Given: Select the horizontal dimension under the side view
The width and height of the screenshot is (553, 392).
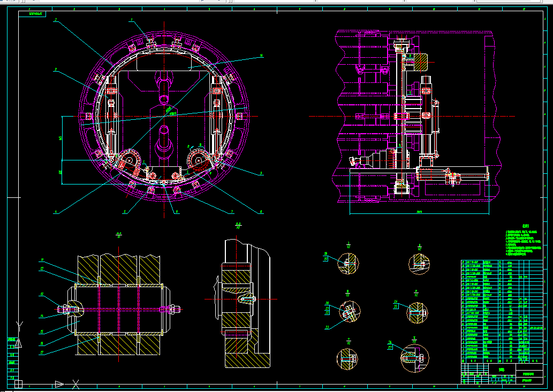Looking at the screenshot, I should pos(419,212).
